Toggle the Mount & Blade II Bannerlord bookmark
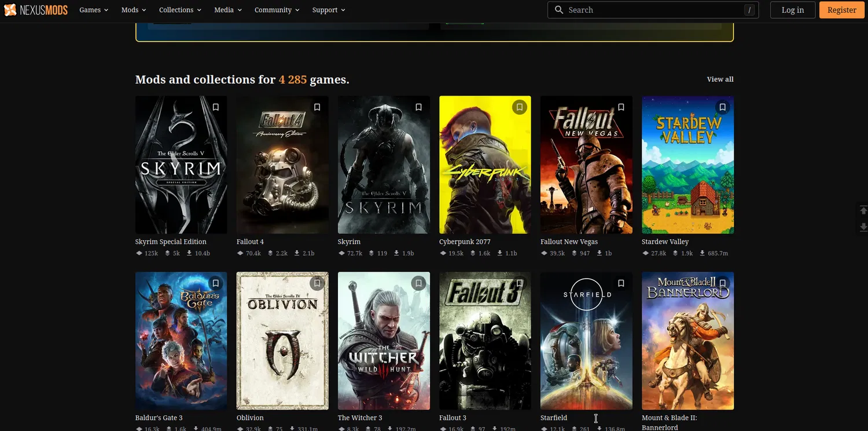 722,283
